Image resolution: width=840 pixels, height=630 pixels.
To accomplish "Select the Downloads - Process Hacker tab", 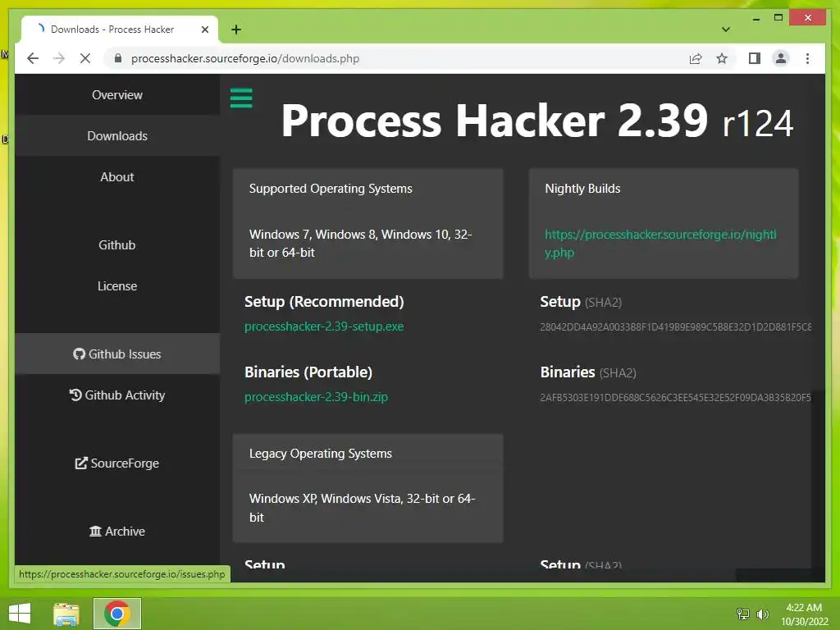I will pyautogui.click(x=119, y=30).
